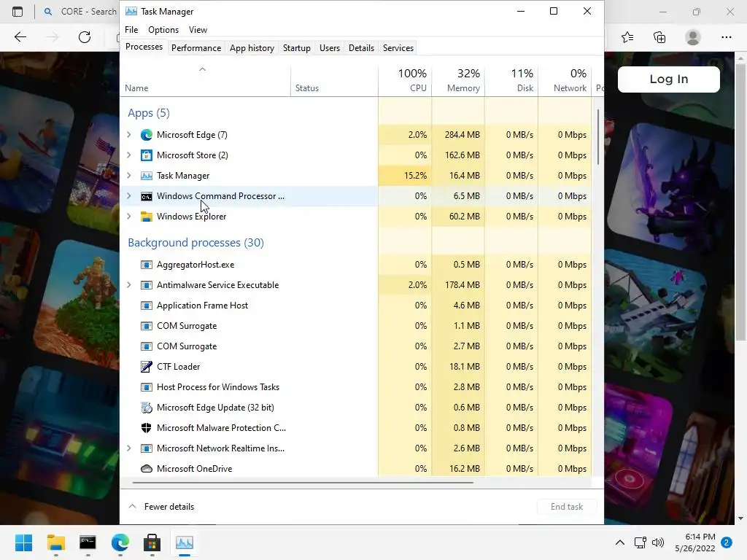Click the Task Manager taskbar icon
This screenshot has height=560, width=747.
coord(185,542)
